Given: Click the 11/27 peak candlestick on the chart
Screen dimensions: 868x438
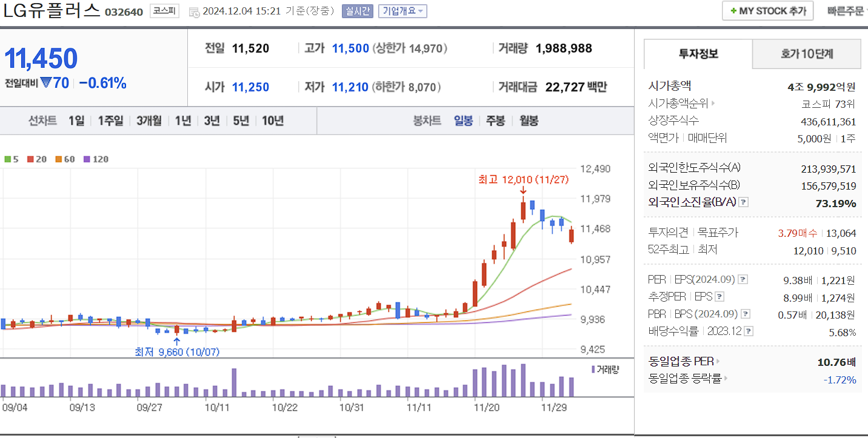Looking at the screenshot, I should (x=523, y=209).
